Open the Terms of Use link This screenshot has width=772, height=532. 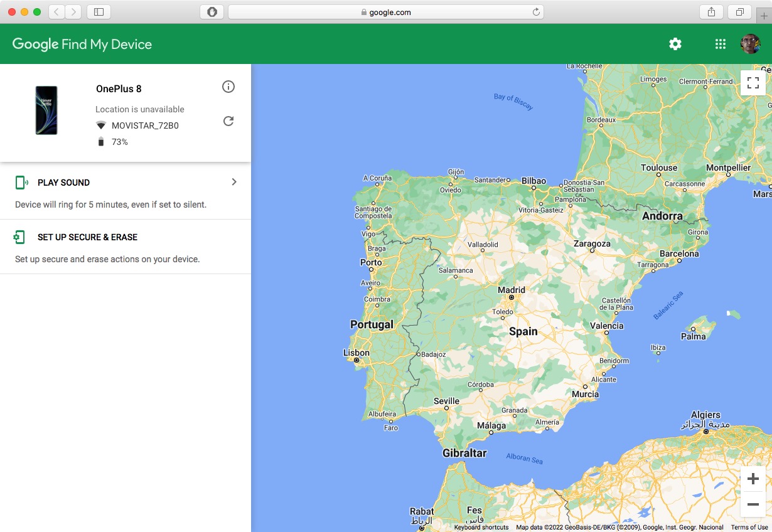[749, 528]
